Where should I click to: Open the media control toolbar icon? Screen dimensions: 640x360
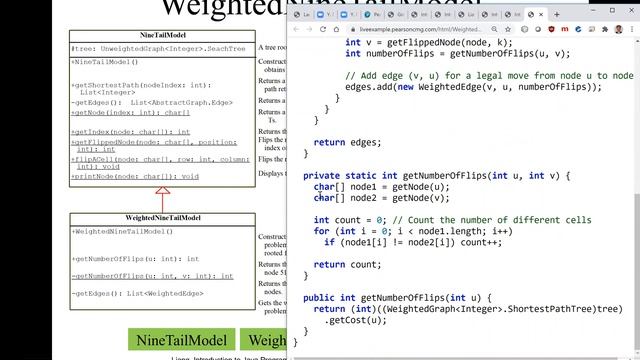592,29
